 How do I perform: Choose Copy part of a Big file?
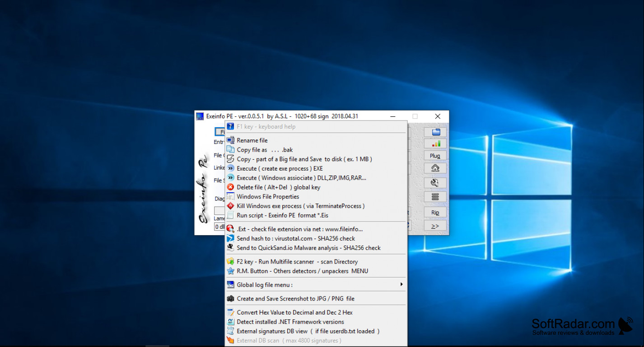pyautogui.click(x=316, y=159)
